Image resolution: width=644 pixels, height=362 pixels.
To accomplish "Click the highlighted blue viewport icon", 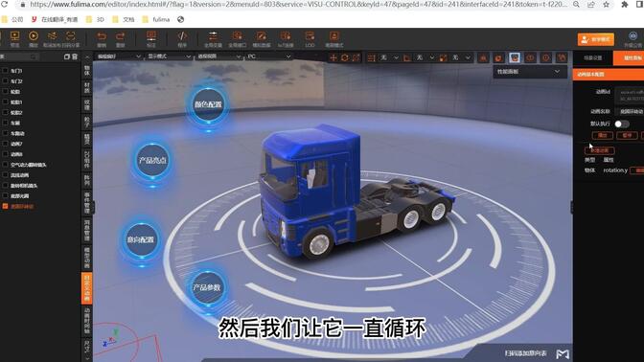I will [x=515, y=57].
